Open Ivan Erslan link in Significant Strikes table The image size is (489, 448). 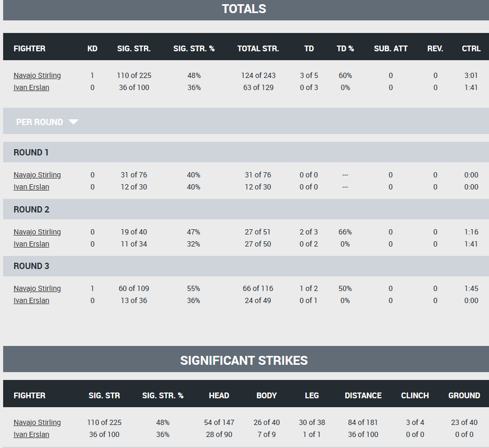[x=31, y=434]
